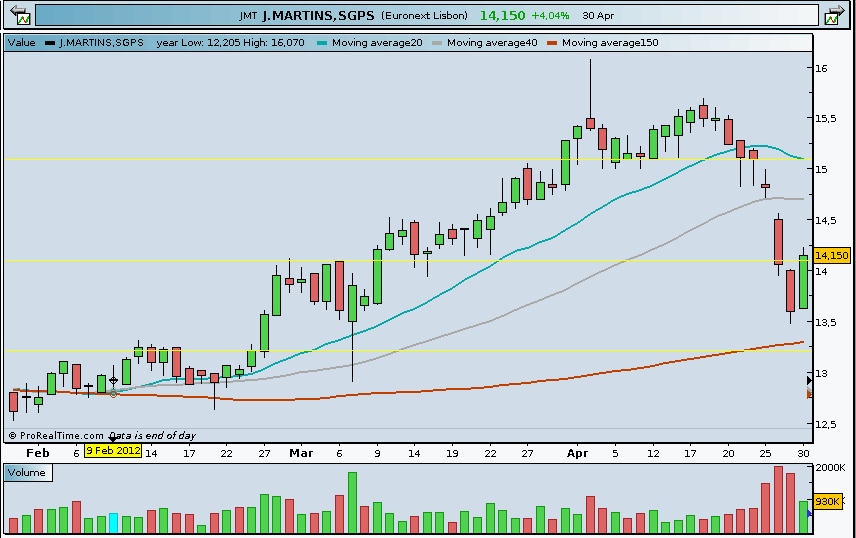Click the J.MARTINS,SGPS title text
The width and height of the screenshot is (856, 538).
click(x=318, y=15)
